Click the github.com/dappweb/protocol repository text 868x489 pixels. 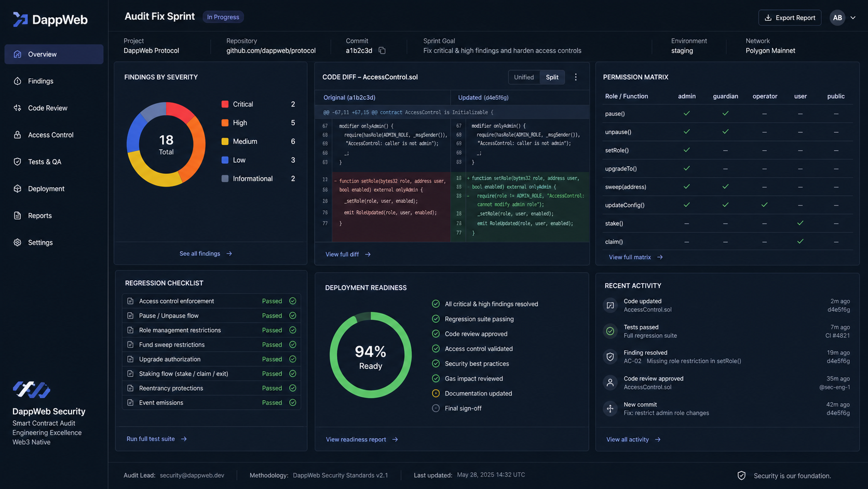271,50
